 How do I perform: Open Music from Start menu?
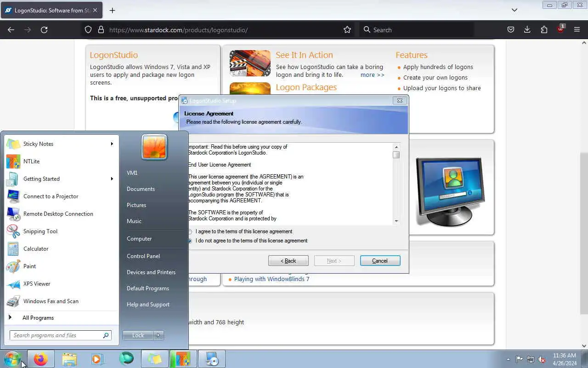134,221
